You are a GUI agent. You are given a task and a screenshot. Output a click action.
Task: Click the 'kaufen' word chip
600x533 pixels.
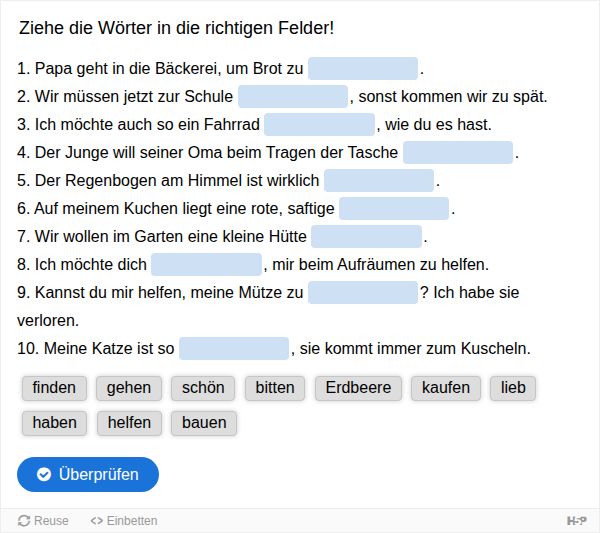click(446, 388)
